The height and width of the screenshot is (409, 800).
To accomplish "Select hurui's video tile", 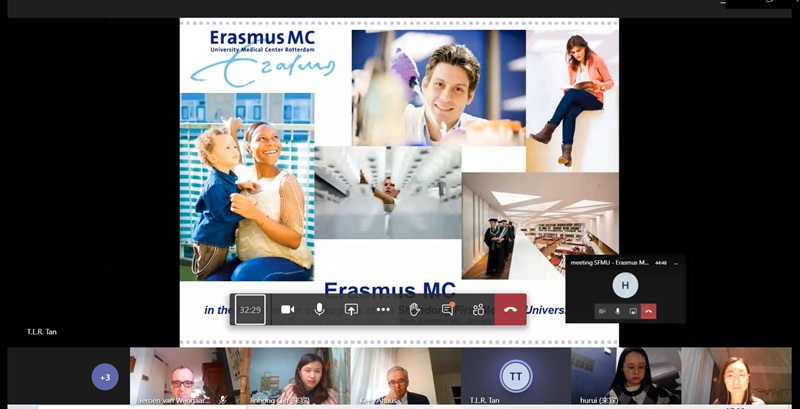I will tap(625, 376).
